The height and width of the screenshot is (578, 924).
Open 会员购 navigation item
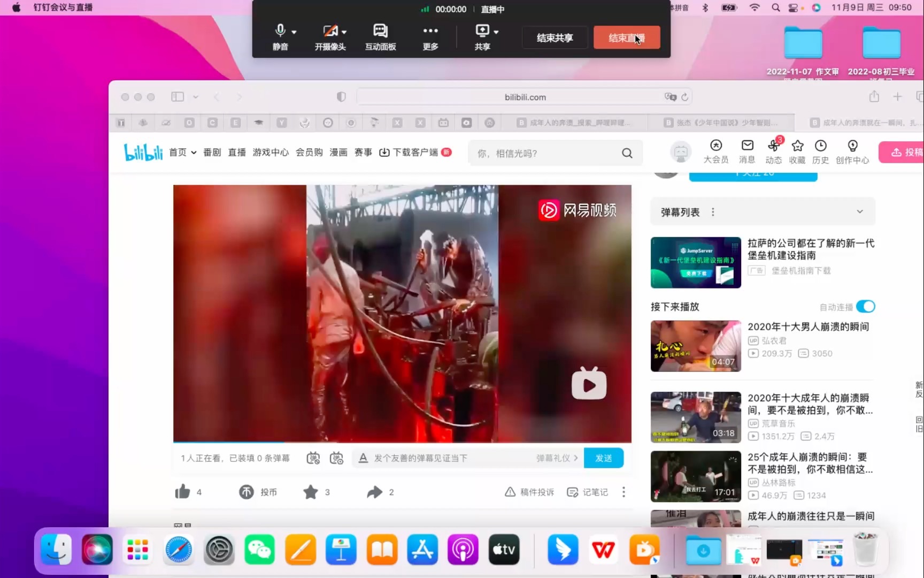click(309, 153)
